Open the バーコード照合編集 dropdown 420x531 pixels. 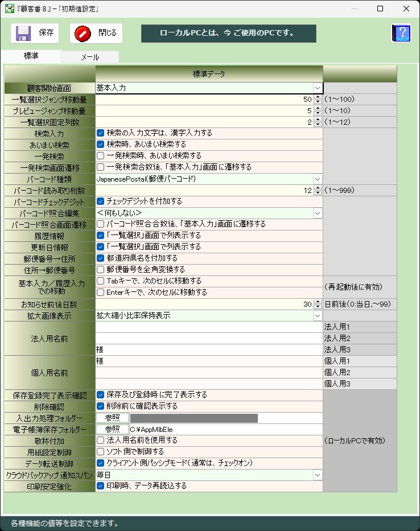pos(318,213)
